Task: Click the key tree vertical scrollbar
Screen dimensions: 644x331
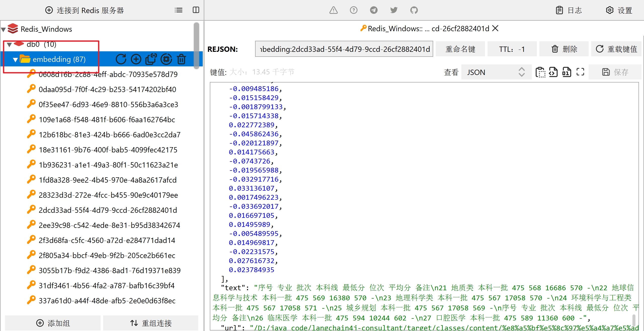Action: point(196,45)
